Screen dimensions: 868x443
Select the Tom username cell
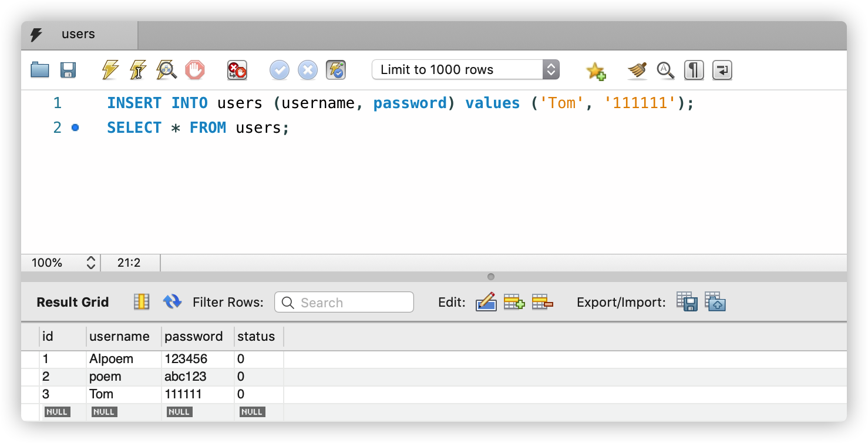click(x=124, y=394)
